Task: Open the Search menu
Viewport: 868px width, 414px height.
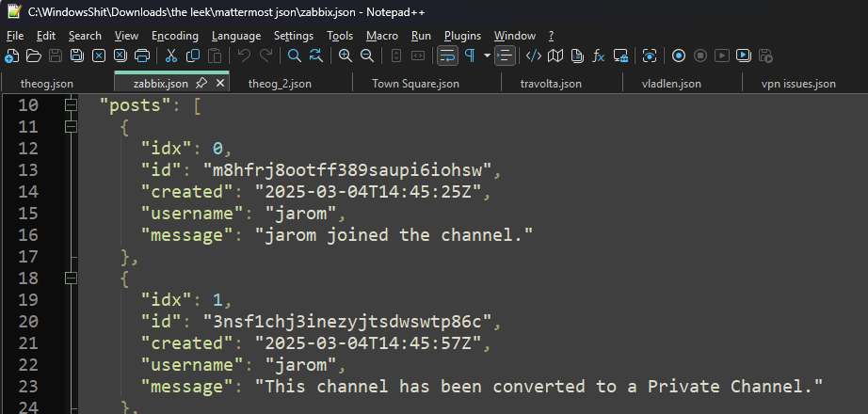Action: [85, 36]
